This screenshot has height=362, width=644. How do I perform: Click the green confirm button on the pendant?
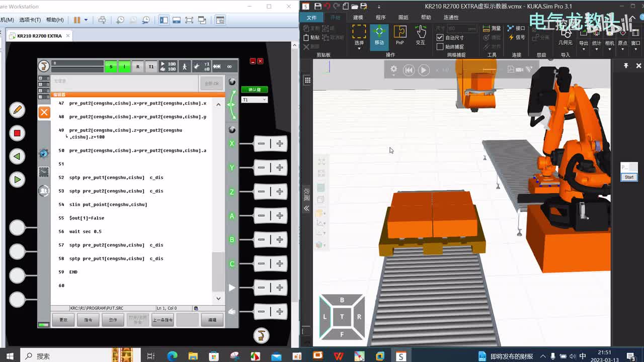point(254,89)
